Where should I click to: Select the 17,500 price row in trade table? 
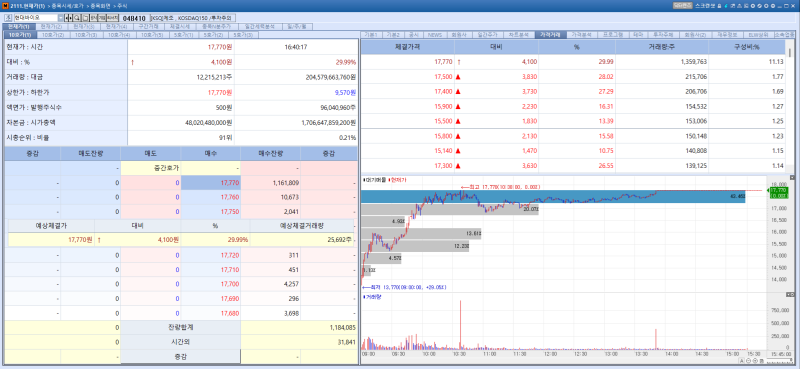[x=573, y=77]
